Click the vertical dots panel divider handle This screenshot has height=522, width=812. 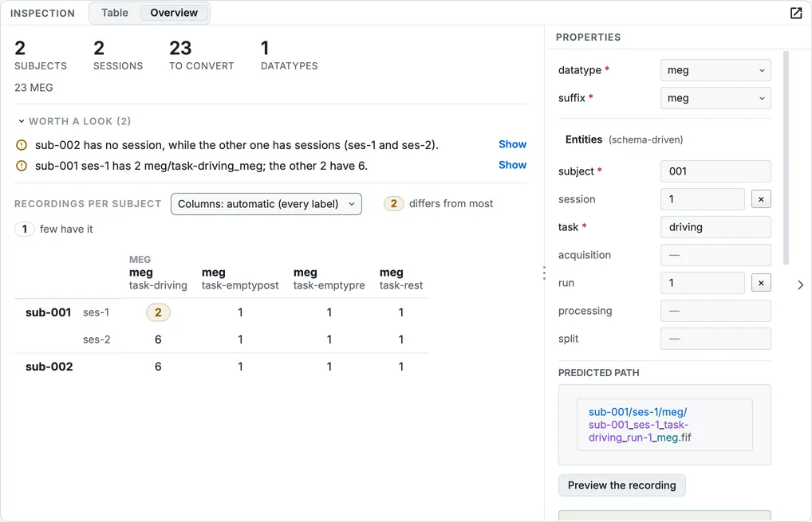544,273
